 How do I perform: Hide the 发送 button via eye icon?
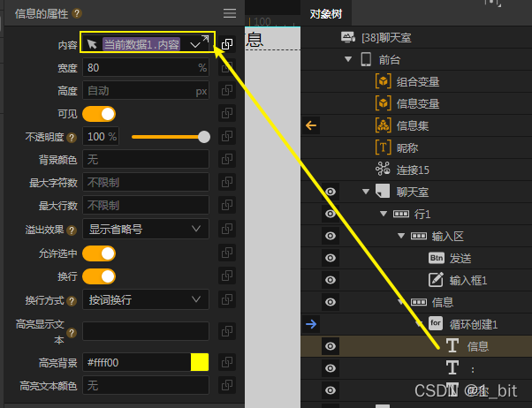331,258
